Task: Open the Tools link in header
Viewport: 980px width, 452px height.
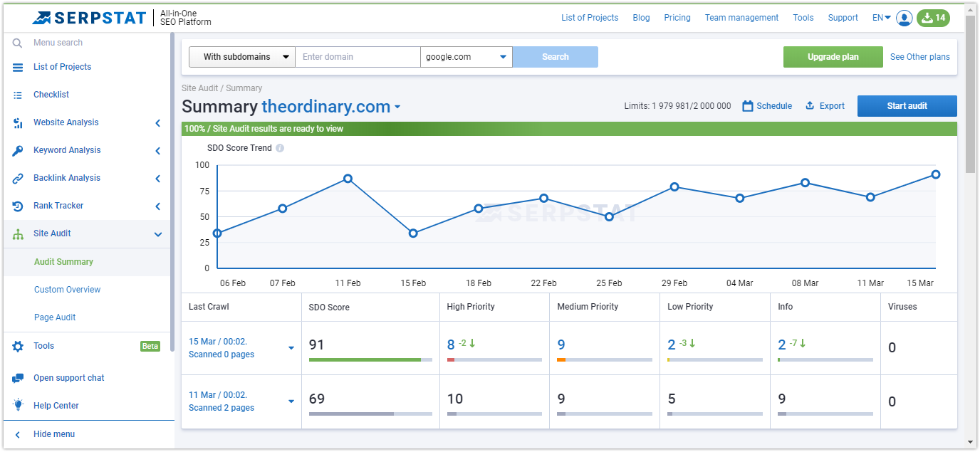Action: click(803, 18)
